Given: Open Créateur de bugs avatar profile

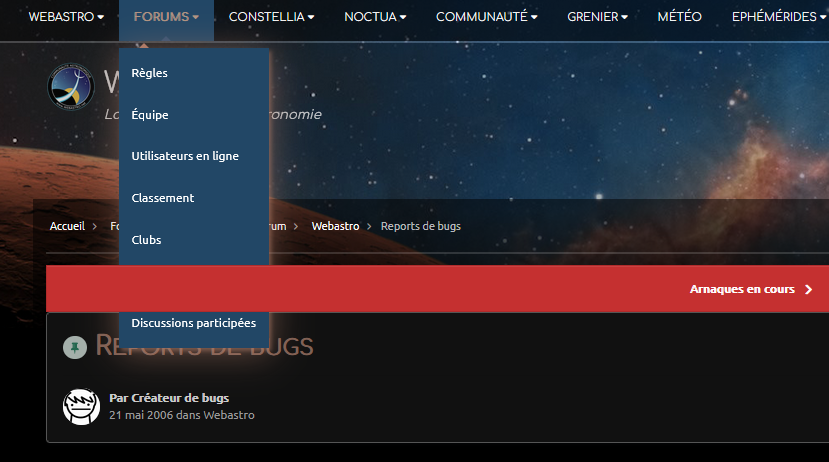Looking at the screenshot, I should [x=81, y=406].
